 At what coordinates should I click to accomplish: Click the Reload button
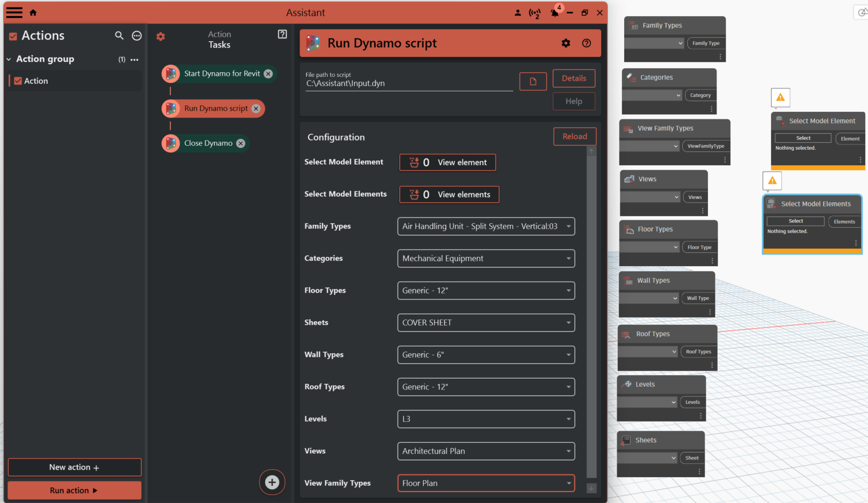click(x=574, y=137)
